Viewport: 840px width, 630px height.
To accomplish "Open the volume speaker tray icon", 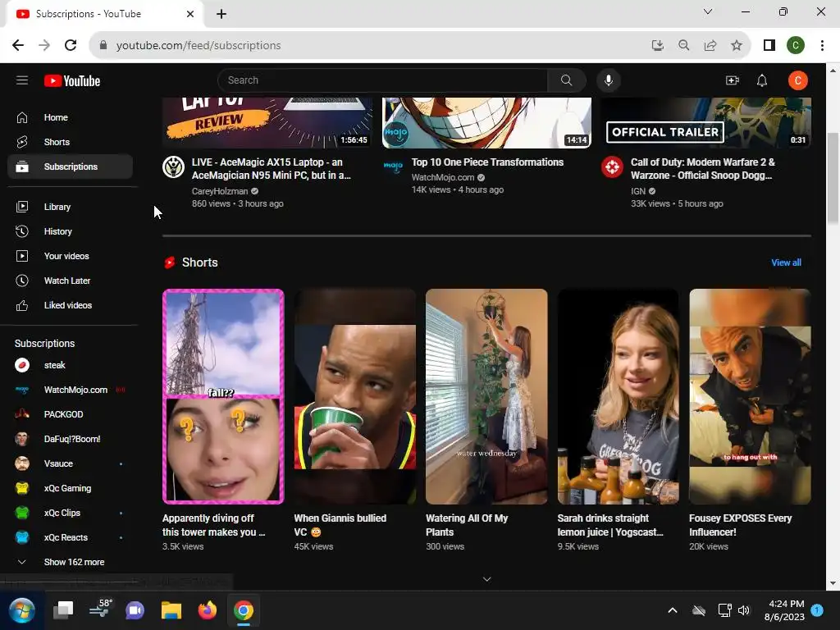I will coord(743,610).
